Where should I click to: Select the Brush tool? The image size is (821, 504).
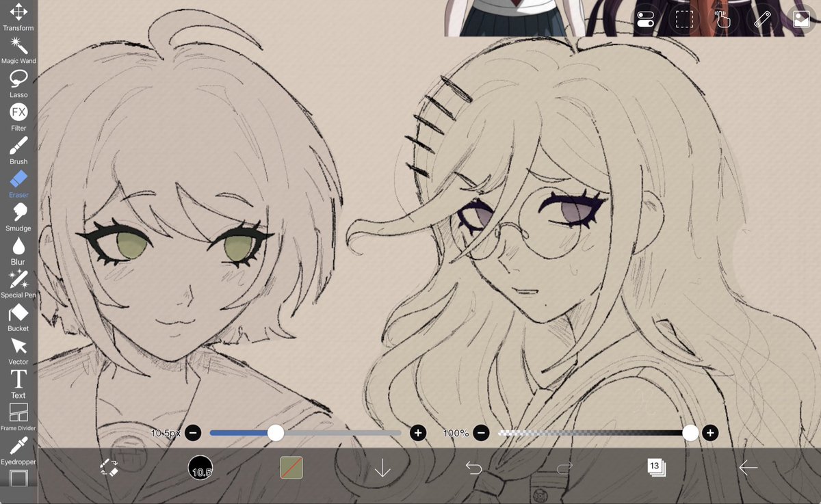coord(18,150)
